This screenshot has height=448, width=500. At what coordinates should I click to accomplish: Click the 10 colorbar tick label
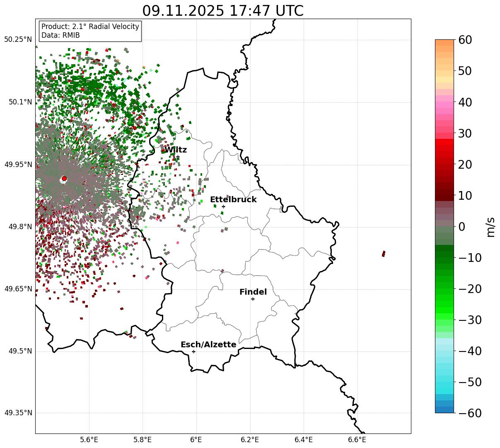pyautogui.click(x=465, y=195)
